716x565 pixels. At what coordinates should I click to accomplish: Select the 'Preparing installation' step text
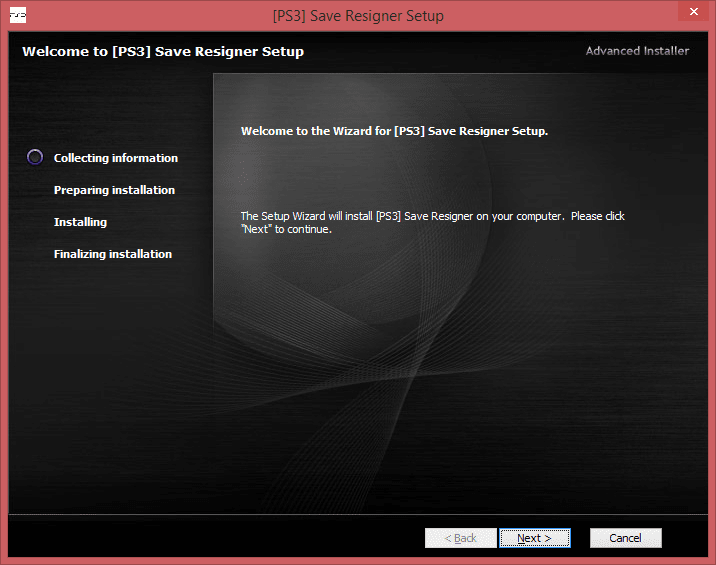tap(114, 190)
